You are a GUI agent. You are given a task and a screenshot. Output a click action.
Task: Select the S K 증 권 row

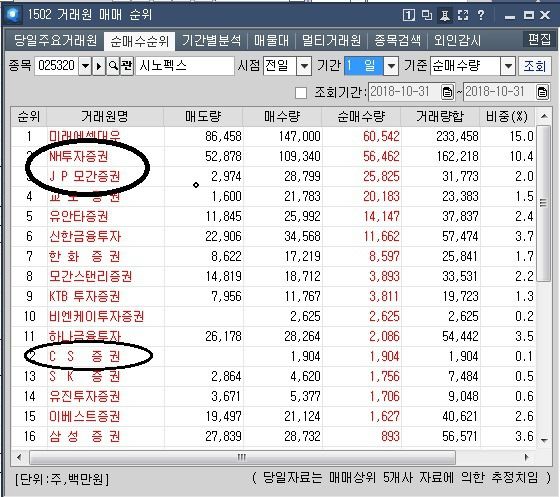pyautogui.click(x=273, y=376)
